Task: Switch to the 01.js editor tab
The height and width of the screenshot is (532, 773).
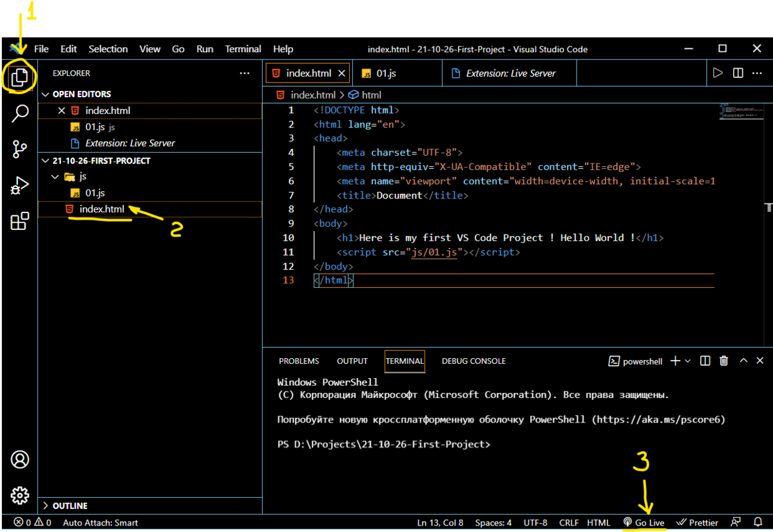Action: [397, 73]
